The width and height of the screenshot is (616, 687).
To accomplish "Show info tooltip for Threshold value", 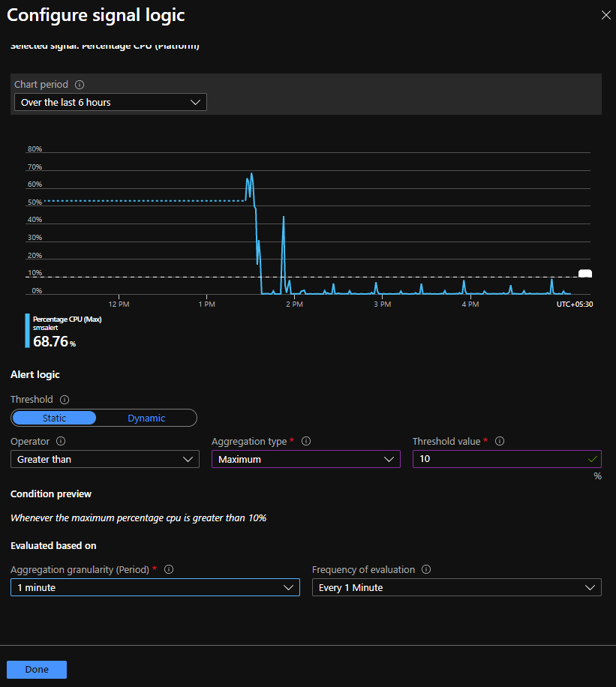I will coord(500,441).
